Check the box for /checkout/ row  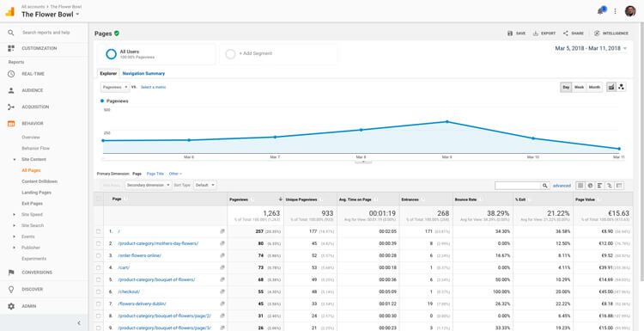[99, 291]
